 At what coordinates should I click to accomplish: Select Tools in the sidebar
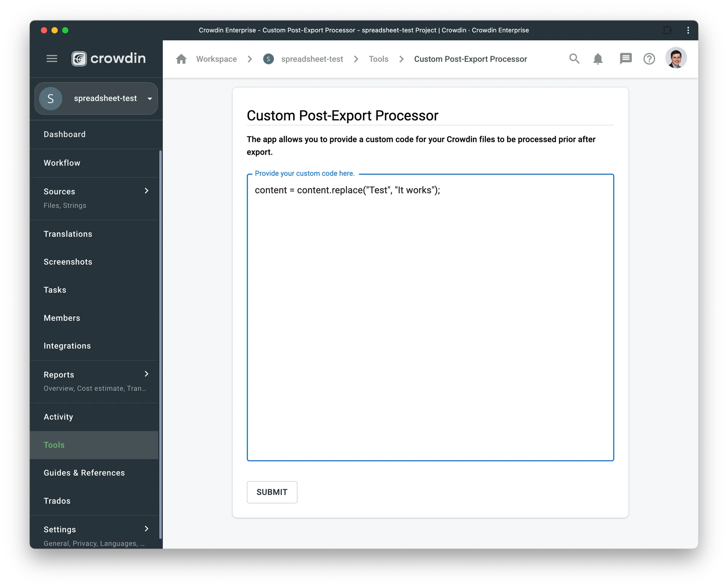coord(94,445)
